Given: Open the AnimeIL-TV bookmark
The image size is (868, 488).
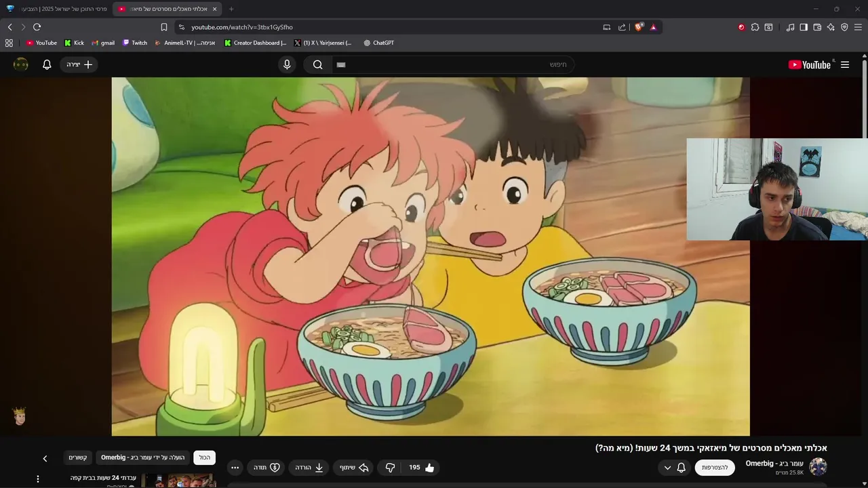Looking at the screenshot, I should coord(184,43).
